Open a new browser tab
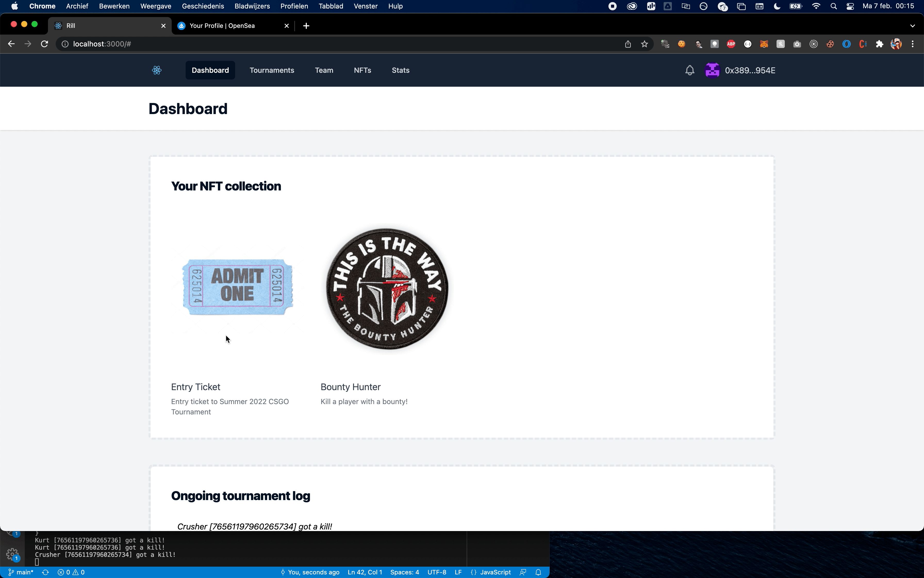Image resolution: width=924 pixels, height=578 pixels. [306, 26]
